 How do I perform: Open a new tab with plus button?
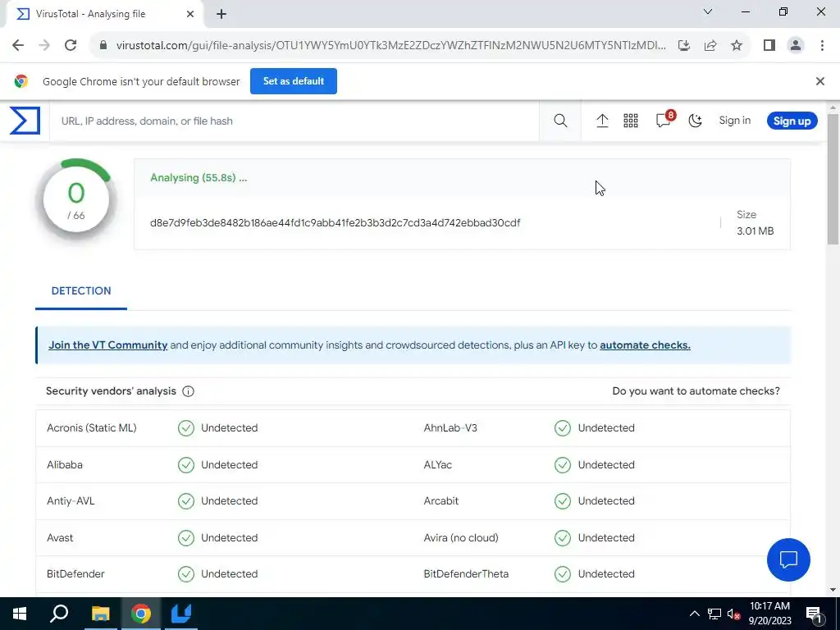point(221,14)
